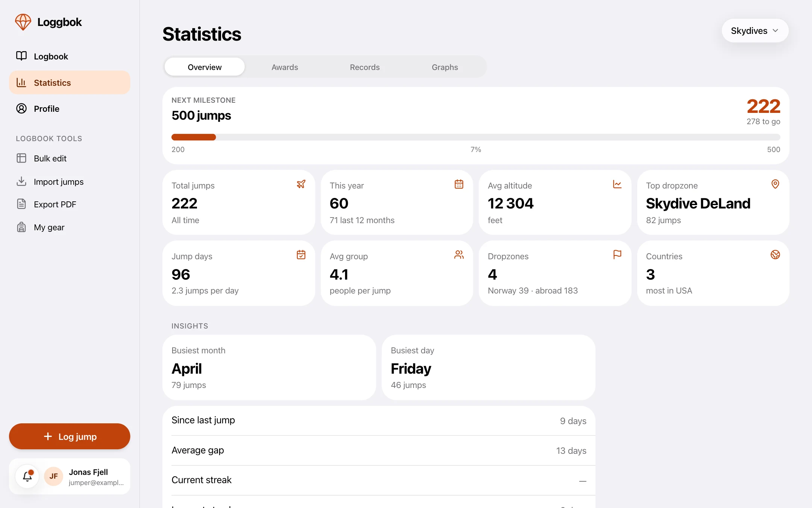The image size is (812, 508).
Task: Click map pin icon on Top dropzone card
Action: click(x=775, y=184)
